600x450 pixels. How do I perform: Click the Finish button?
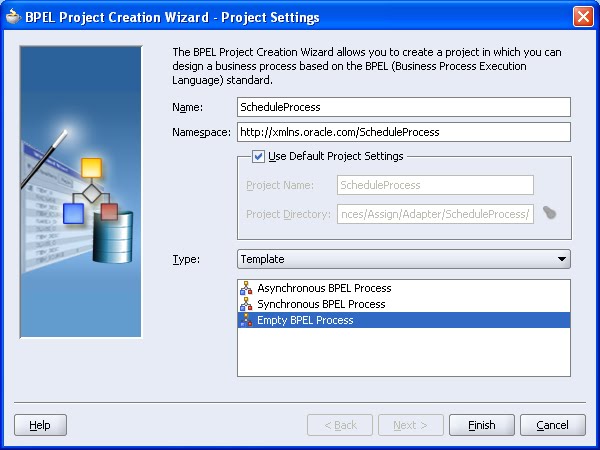(482, 425)
